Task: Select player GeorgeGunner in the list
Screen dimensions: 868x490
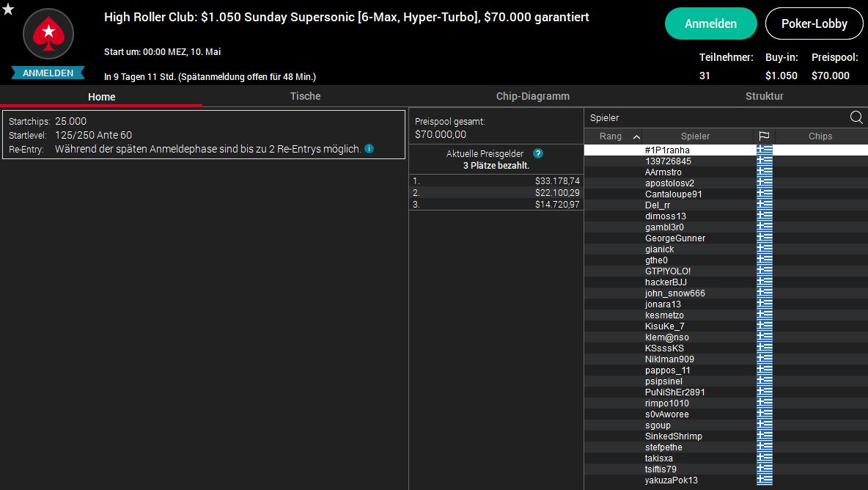Action: point(675,238)
